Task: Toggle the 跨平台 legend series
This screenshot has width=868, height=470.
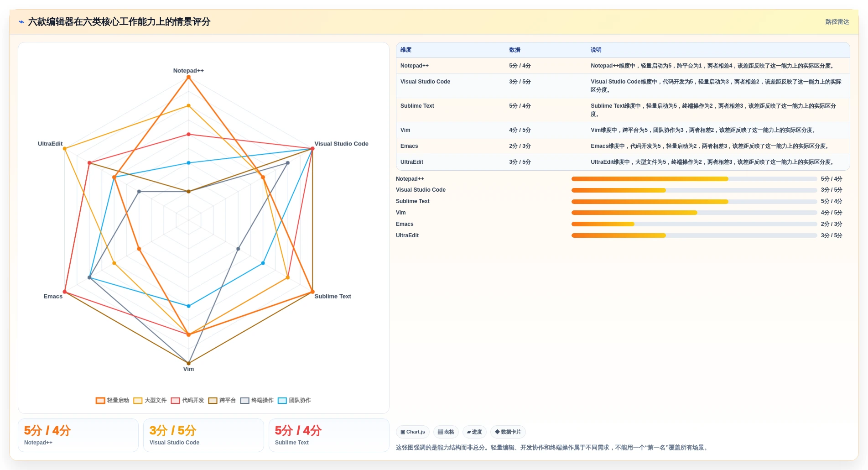Action: pos(222,400)
